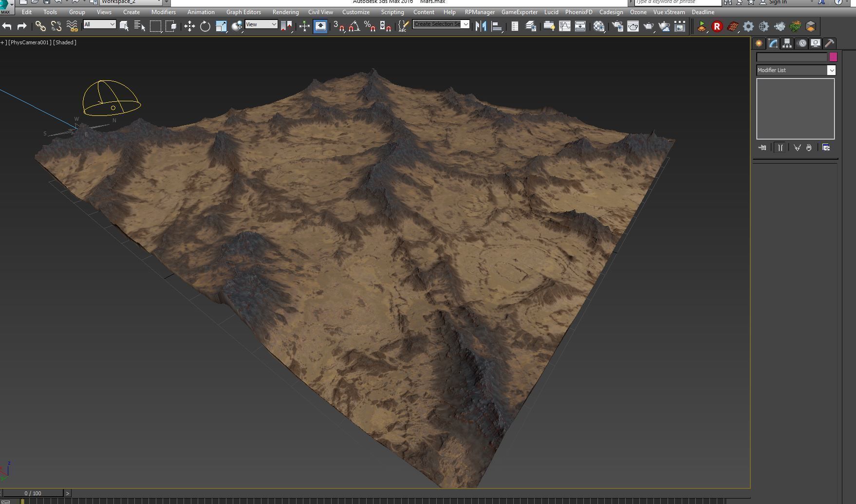Click the Redo arrow in main toolbar
This screenshot has width=856, height=504.
[x=21, y=26]
